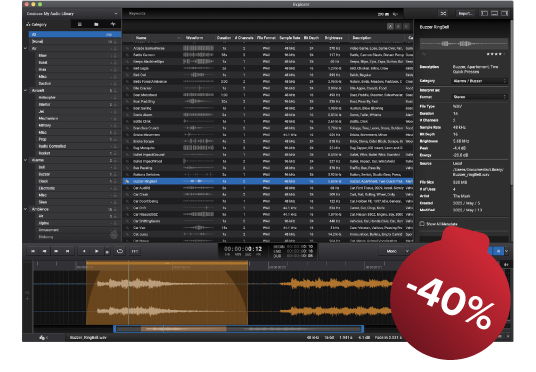Click the macOS green zoom window button
This screenshot has height=372, width=536.
click(40, 4)
